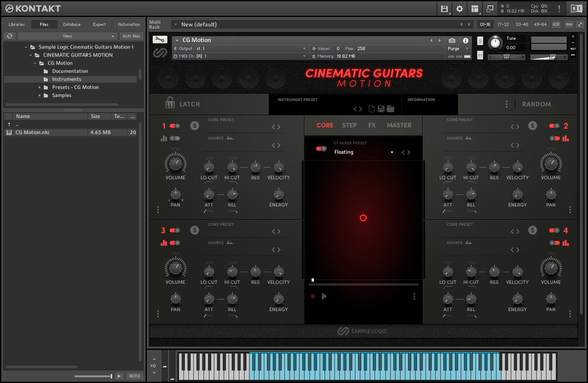This screenshot has height=383, width=588.
Task: Open the STEP tab
Action: tap(350, 126)
